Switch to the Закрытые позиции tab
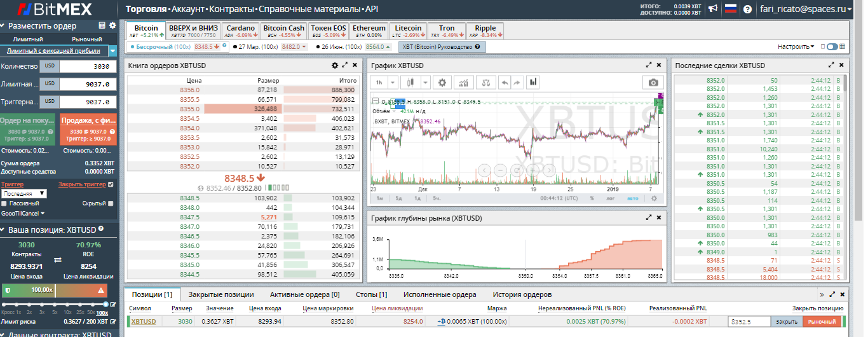 tap(221, 294)
